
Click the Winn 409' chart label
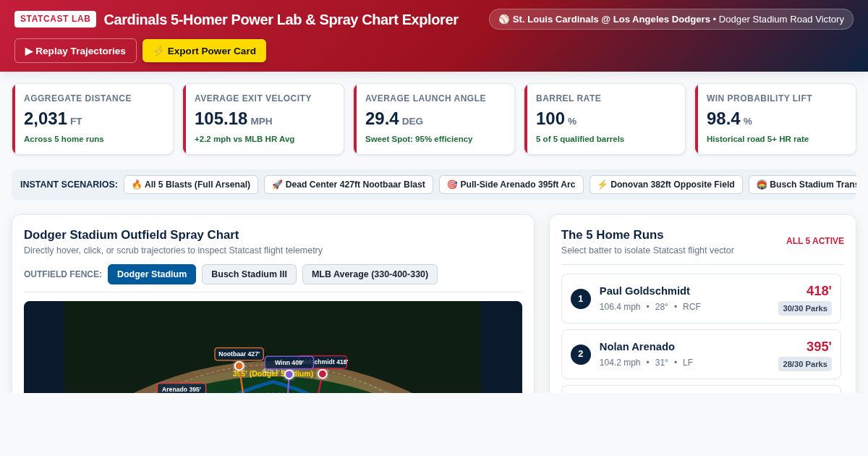[289, 363]
